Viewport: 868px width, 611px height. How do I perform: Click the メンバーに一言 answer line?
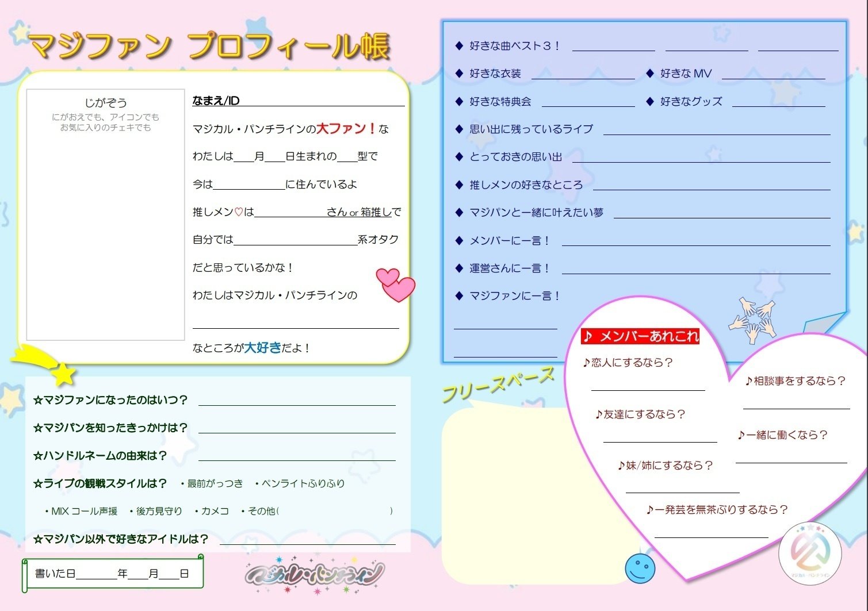point(696,240)
